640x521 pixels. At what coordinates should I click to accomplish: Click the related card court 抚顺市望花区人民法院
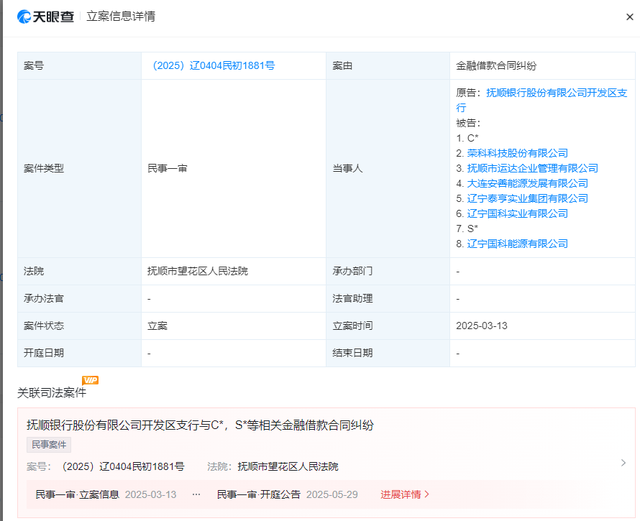pyautogui.click(x=288, y=466)
